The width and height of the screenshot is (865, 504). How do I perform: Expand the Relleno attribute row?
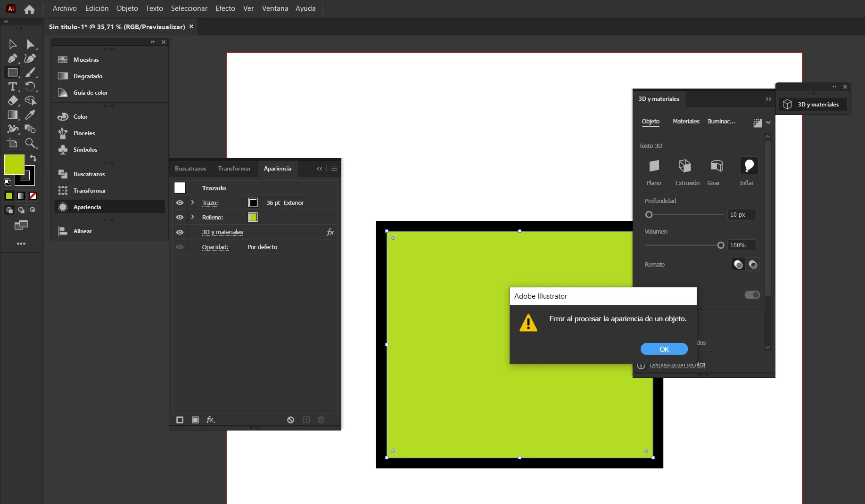[192, 217]
